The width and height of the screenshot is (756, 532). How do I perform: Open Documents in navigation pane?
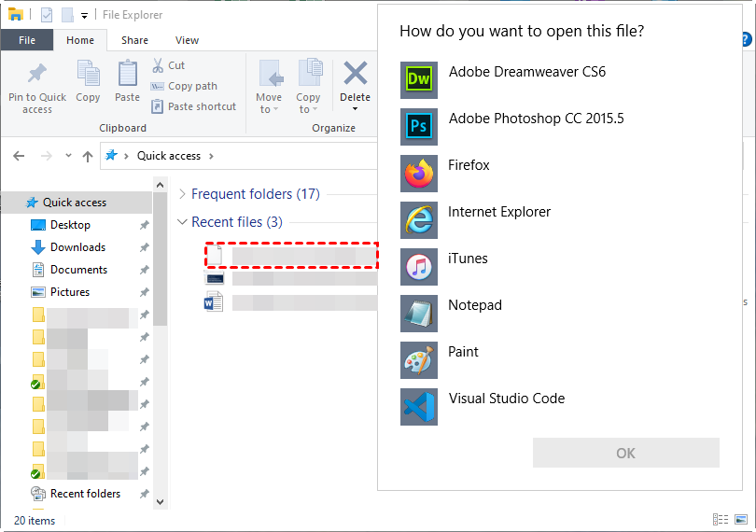click(78, 270)
